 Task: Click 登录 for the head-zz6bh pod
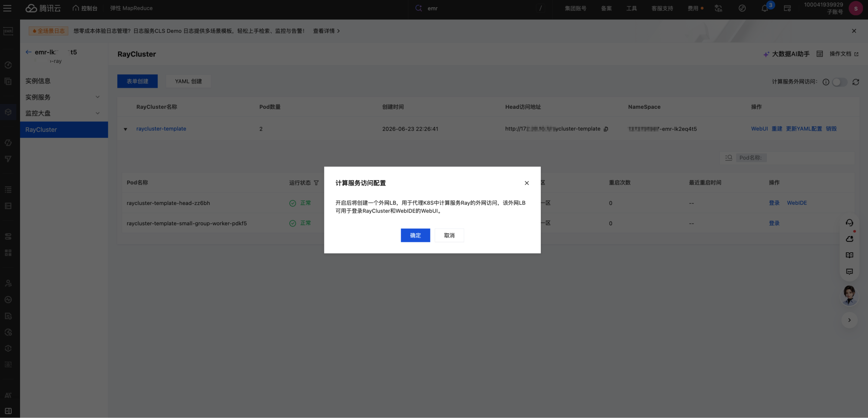(x=774, y=203)
